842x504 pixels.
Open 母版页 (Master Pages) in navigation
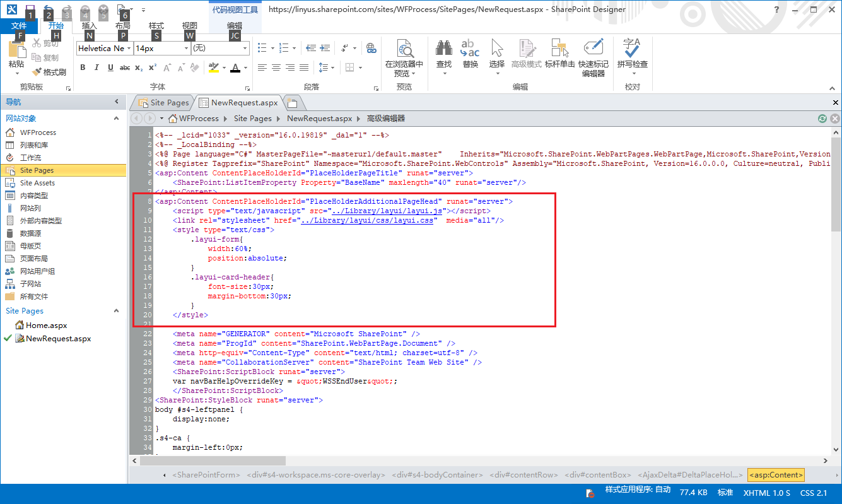[30, 246]
